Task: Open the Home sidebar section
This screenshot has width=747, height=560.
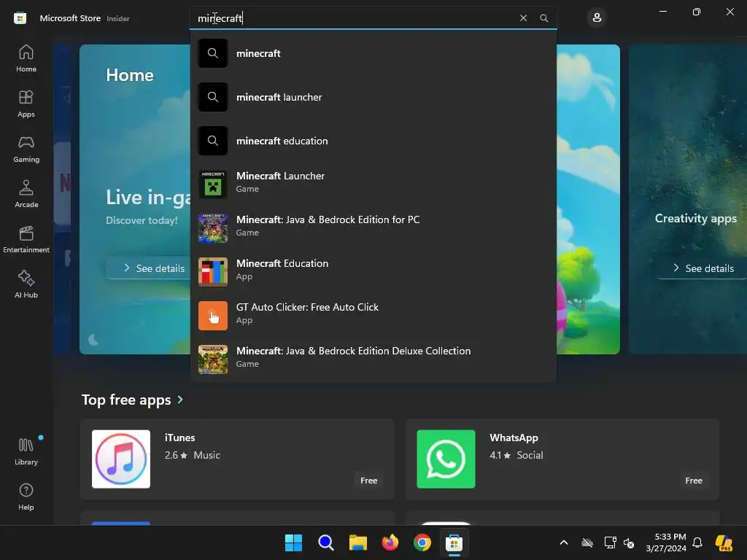Action: tap(26, 58)
